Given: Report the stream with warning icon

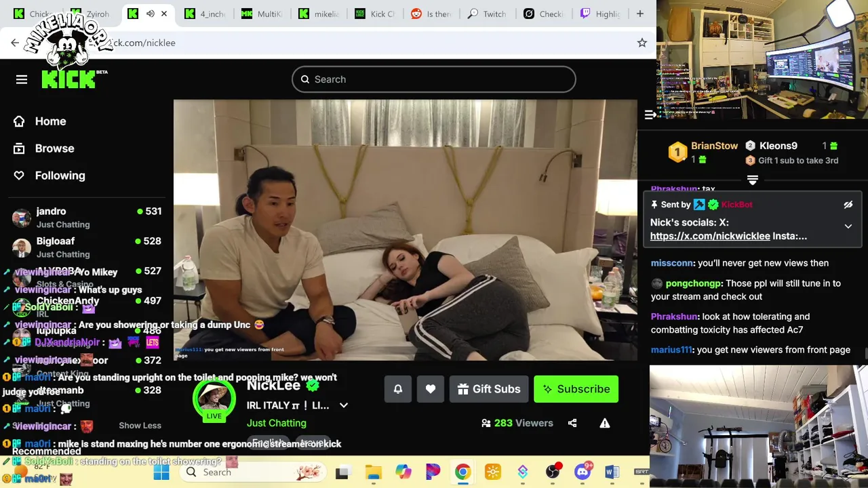Looking at the screenshot, I should point(605,423).
